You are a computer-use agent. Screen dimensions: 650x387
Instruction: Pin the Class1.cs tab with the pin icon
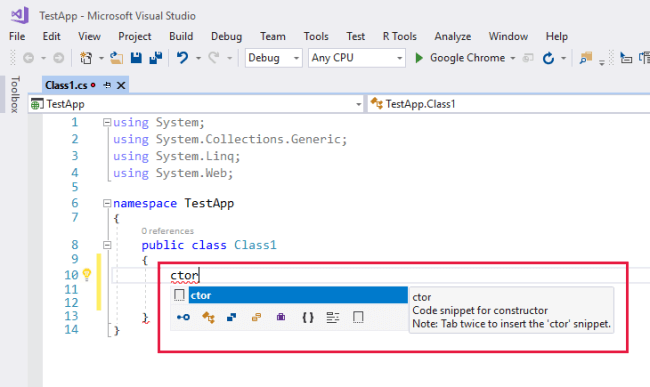(x=107, y=85)
